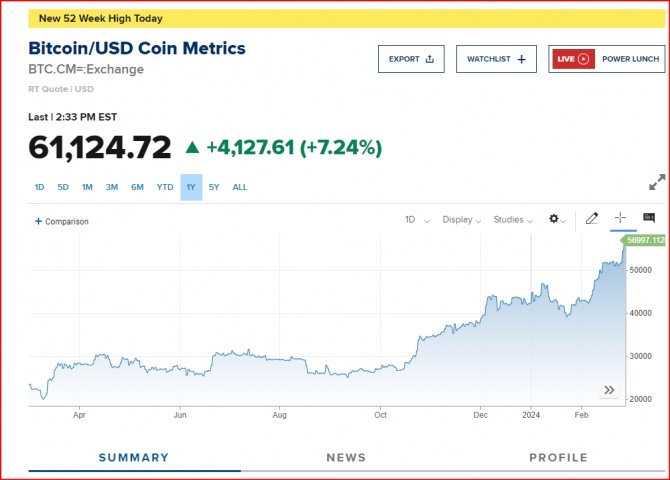
Task: Click the plus icon next to Comparison
Action: 38,221
